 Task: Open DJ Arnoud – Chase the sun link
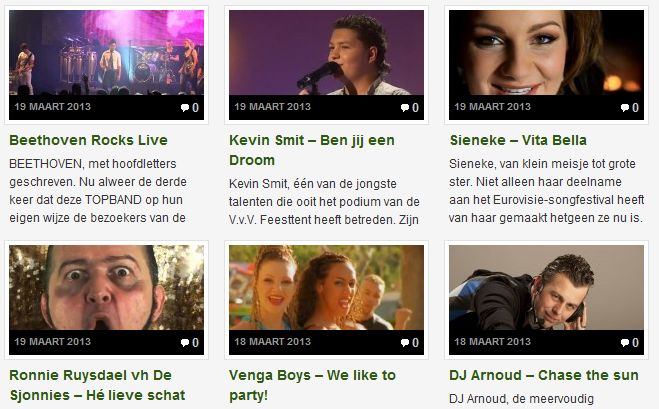click(x=544, y=375)
